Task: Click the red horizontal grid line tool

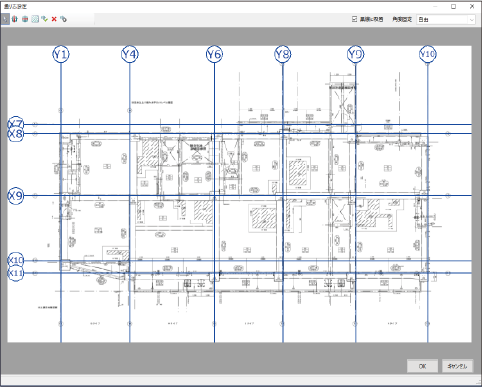Action: (x=25, y=19)
